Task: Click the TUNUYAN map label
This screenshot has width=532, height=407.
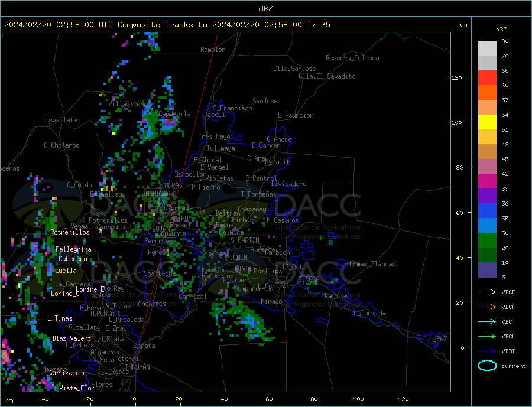Action: point(137,367)
